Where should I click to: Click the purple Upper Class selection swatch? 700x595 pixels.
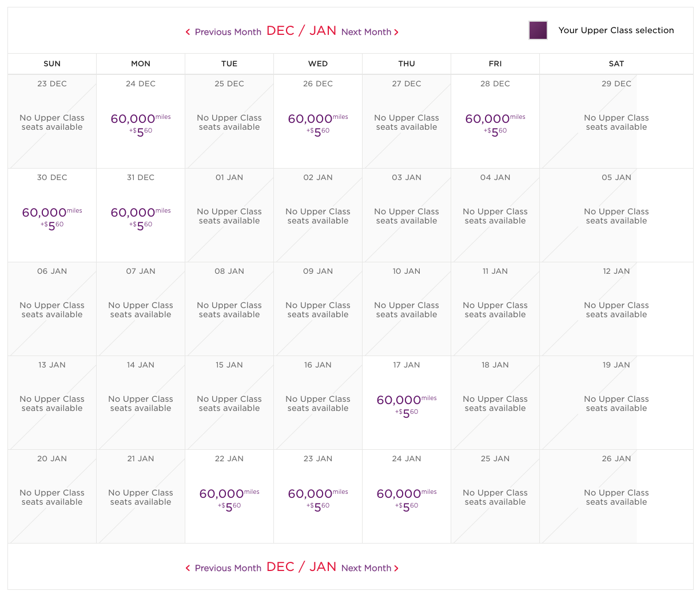tap(538, 30)
